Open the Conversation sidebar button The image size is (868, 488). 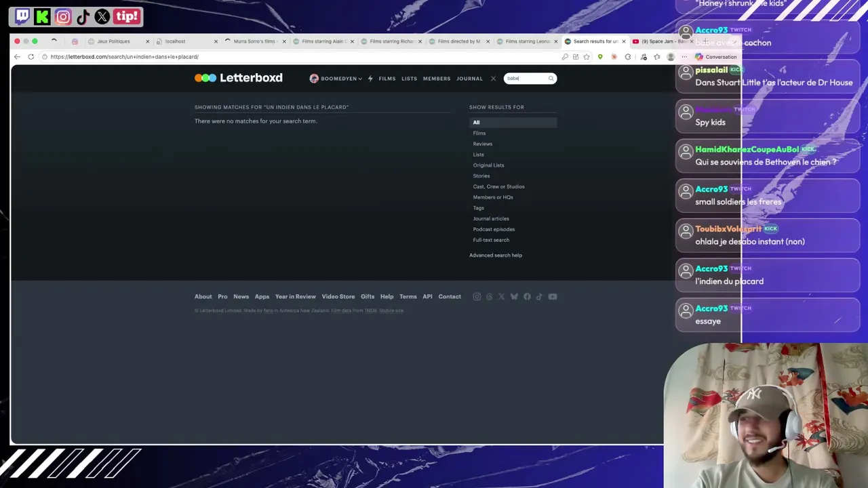[716, 57]
